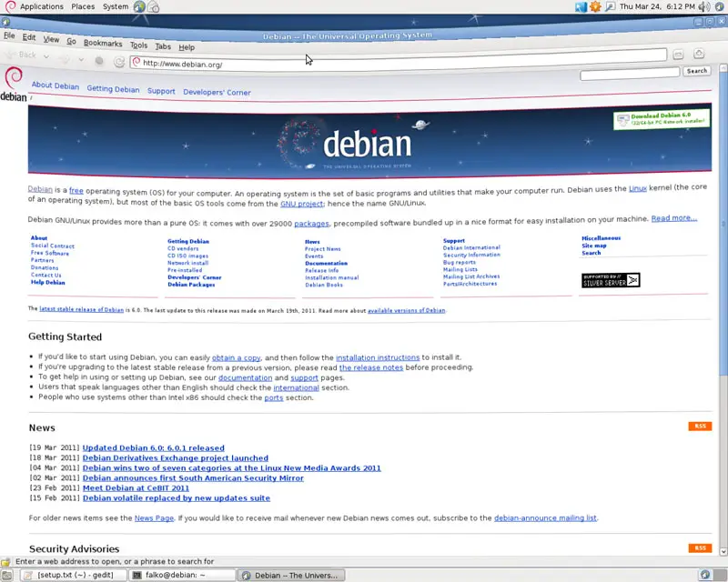Image resolution: width=728 pixels, height=582 pixels.
Task: Click the minus icon right of the address bar
Action: click(678, 55)
